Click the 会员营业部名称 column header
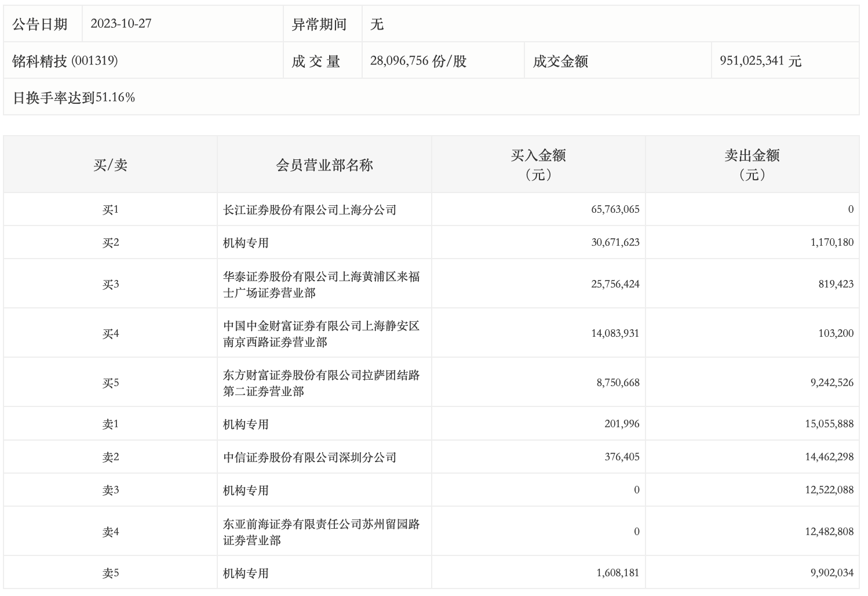The image size is (868, 596). click(x=324, y=165)
